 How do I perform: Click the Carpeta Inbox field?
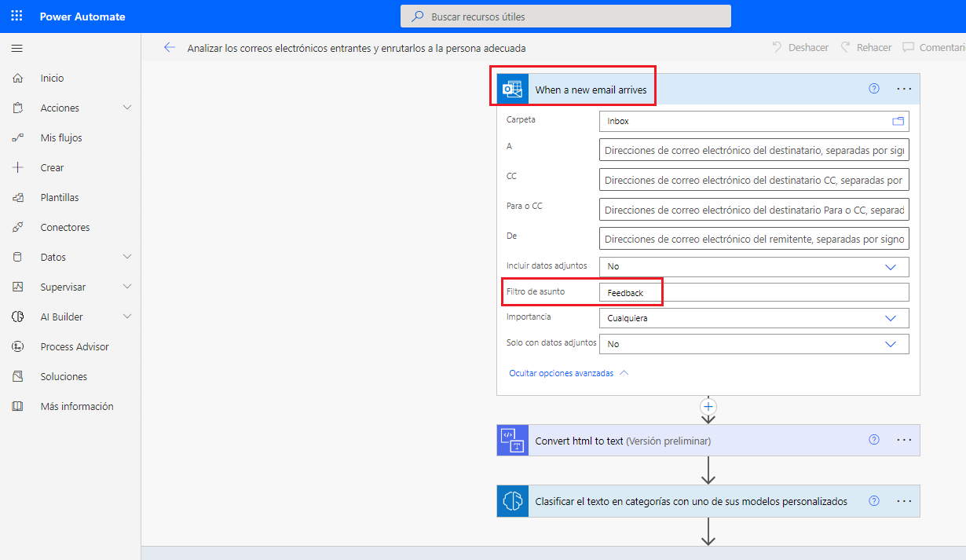pos(754,121)
